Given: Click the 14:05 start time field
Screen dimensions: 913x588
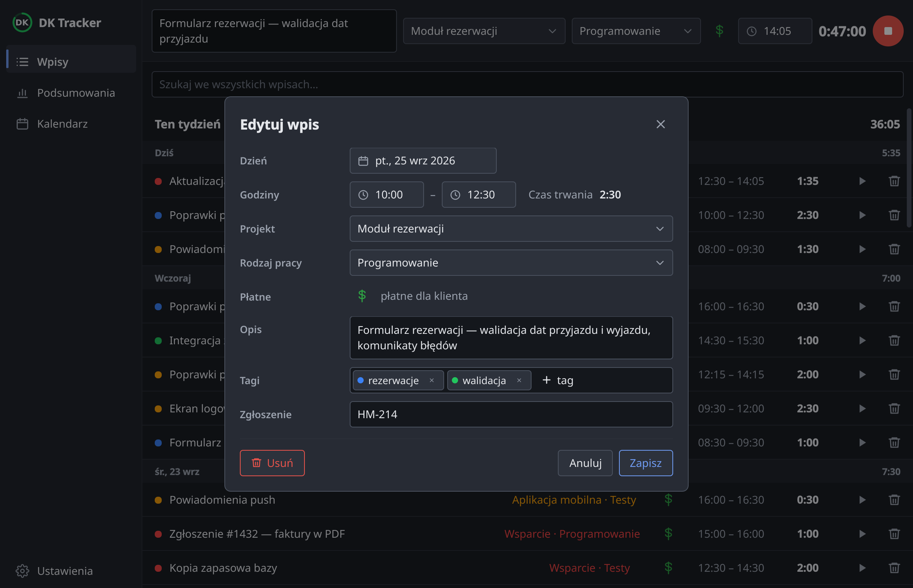Looking at the screenshot, I should pos(775,31).
